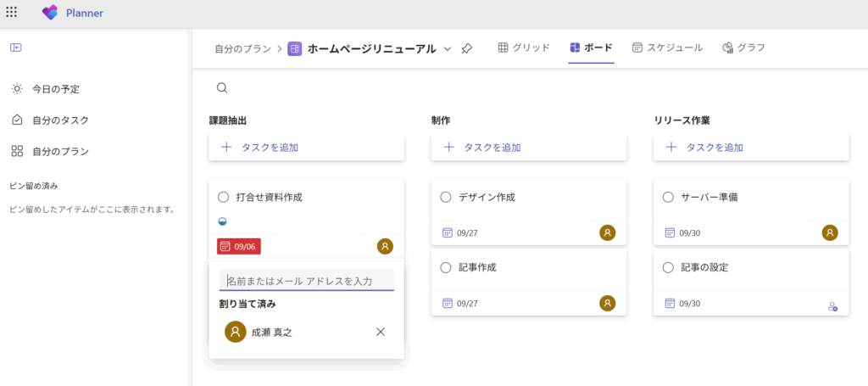868x386 pixels.
Task: Mark デザイン作成 task as complete
Action: tap(446, 197)
